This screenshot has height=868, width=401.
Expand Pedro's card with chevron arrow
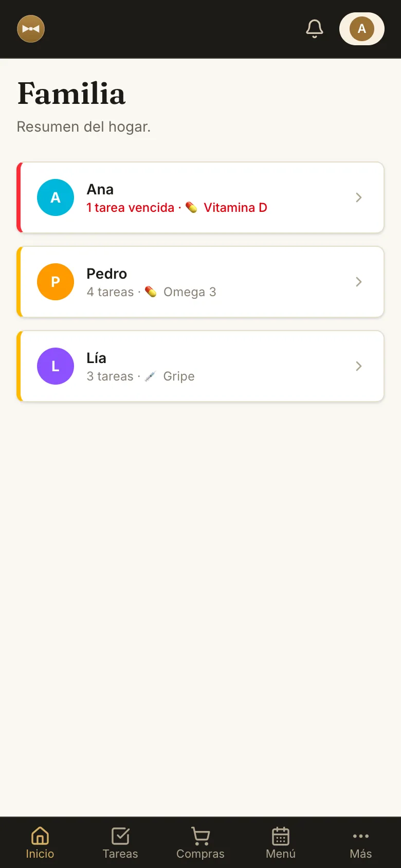(x=359, y=282)
